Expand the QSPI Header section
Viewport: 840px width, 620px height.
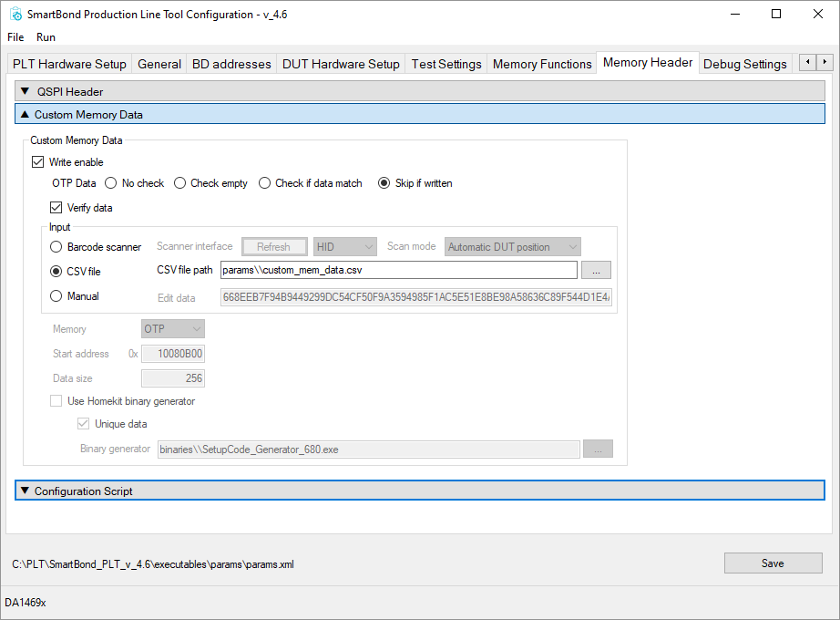pos(419,91)
